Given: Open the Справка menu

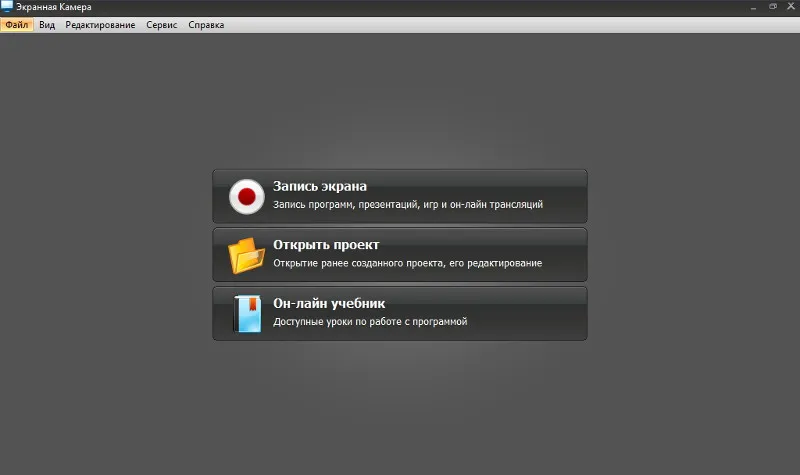Looking at the screenshot, I should 206,24.
